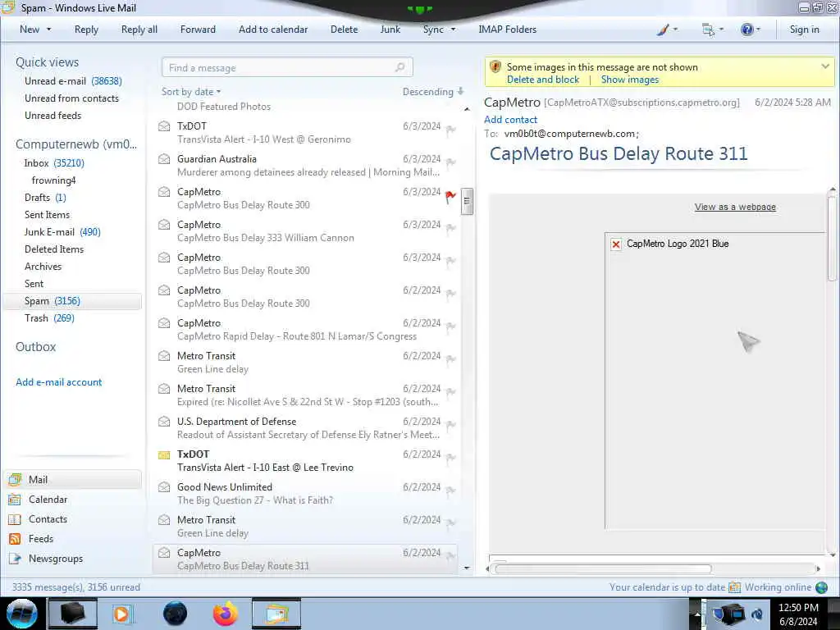Click Add to calendar in the toolbar

273,30
